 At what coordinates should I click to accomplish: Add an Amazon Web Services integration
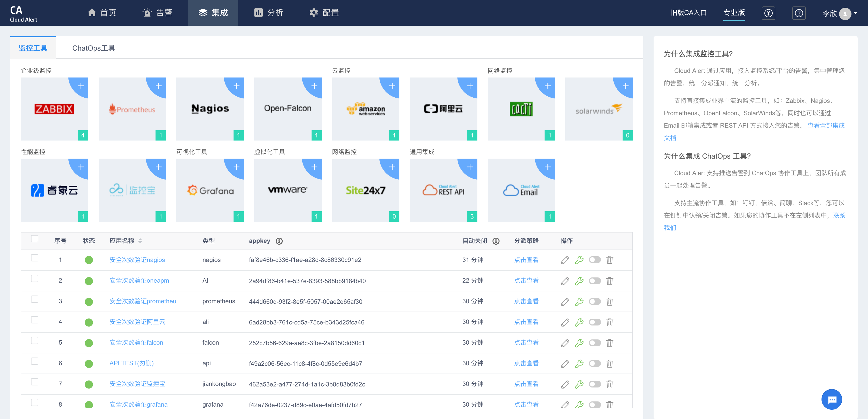tap(392, 86)
